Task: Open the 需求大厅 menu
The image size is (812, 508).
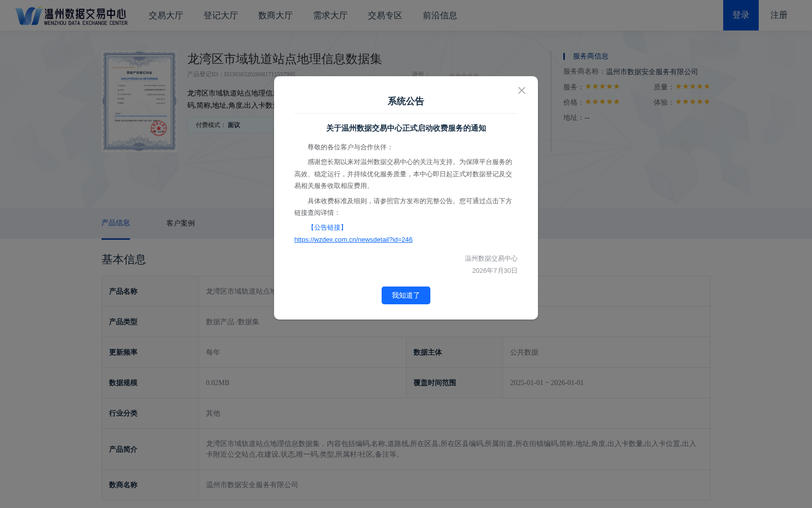Action: pyautogui.click(x=330, y=15)
